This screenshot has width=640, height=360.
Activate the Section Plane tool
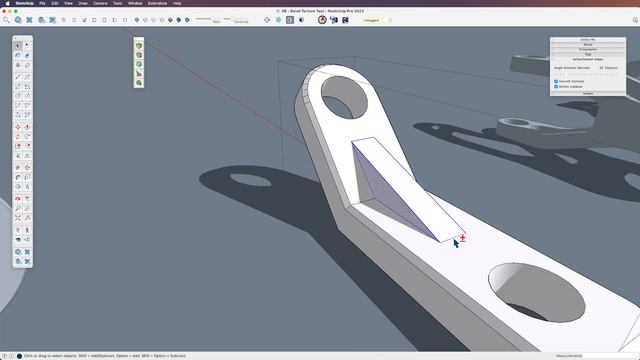(x=27, y=240)
